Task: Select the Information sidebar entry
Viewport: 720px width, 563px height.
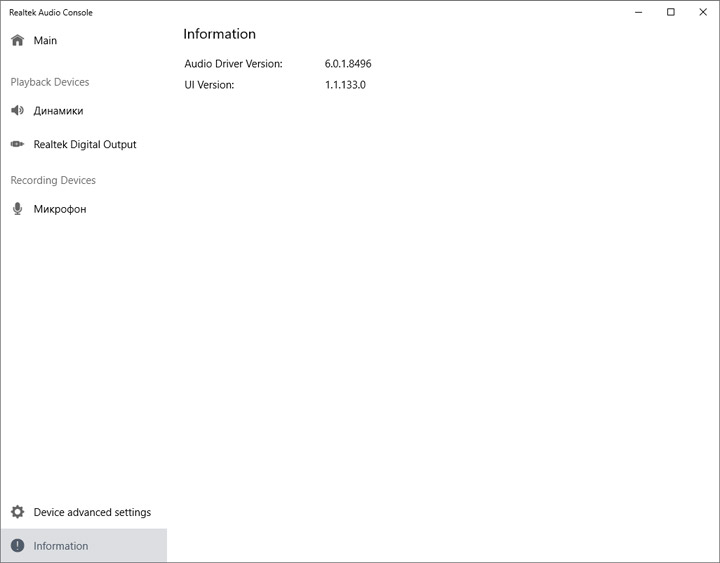Action: click(84, 546)
